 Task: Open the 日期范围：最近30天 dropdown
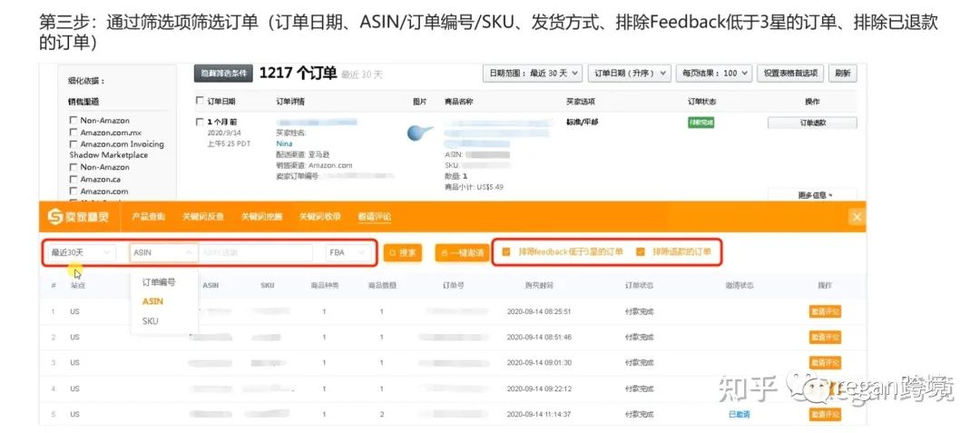[534, 74]
